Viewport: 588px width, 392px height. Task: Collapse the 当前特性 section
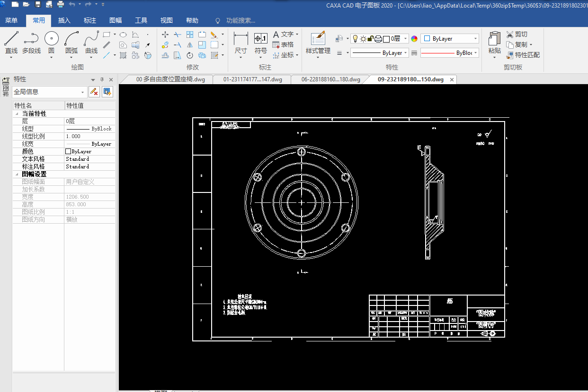coord(18,114)
